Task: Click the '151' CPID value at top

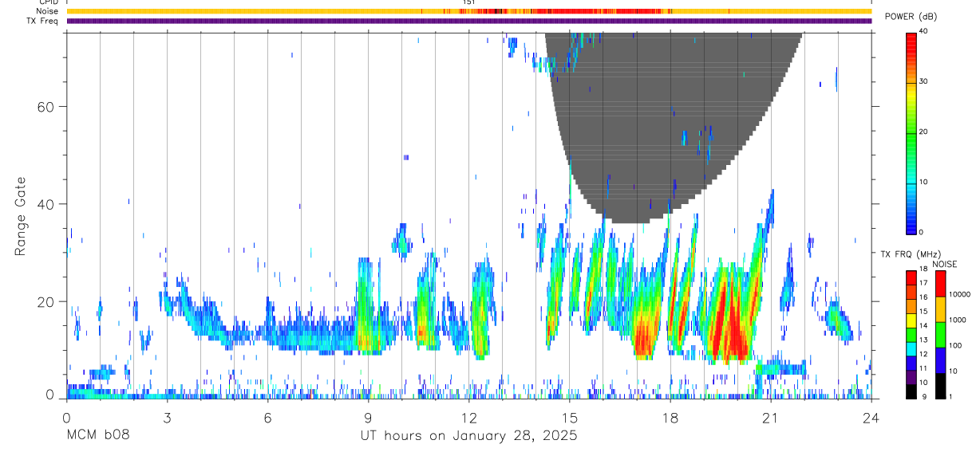Action: 468,2
